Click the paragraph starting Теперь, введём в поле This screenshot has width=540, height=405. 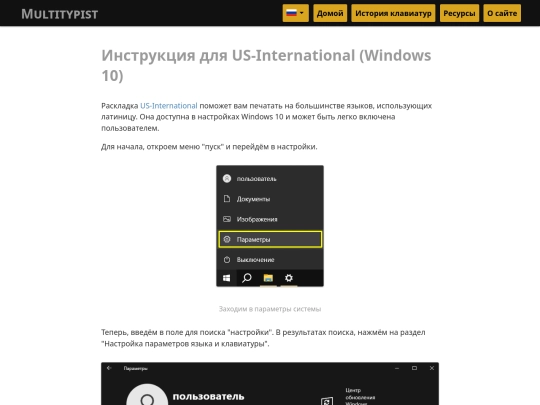263,338
